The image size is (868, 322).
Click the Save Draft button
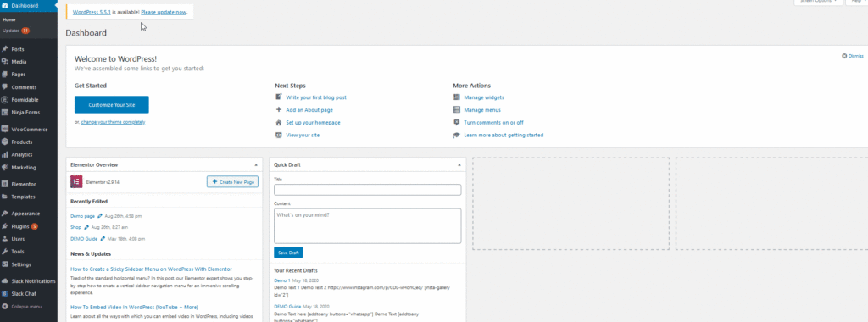(x=288, y=253)
